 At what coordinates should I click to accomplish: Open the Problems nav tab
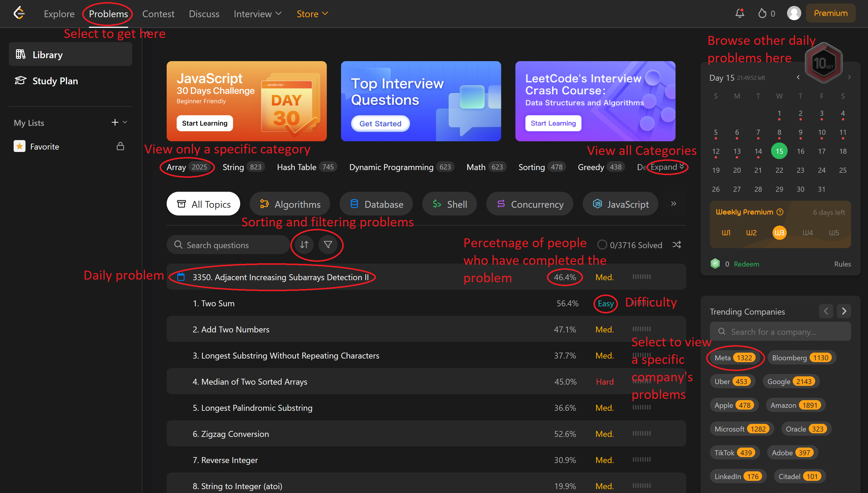tap(108, 14)
